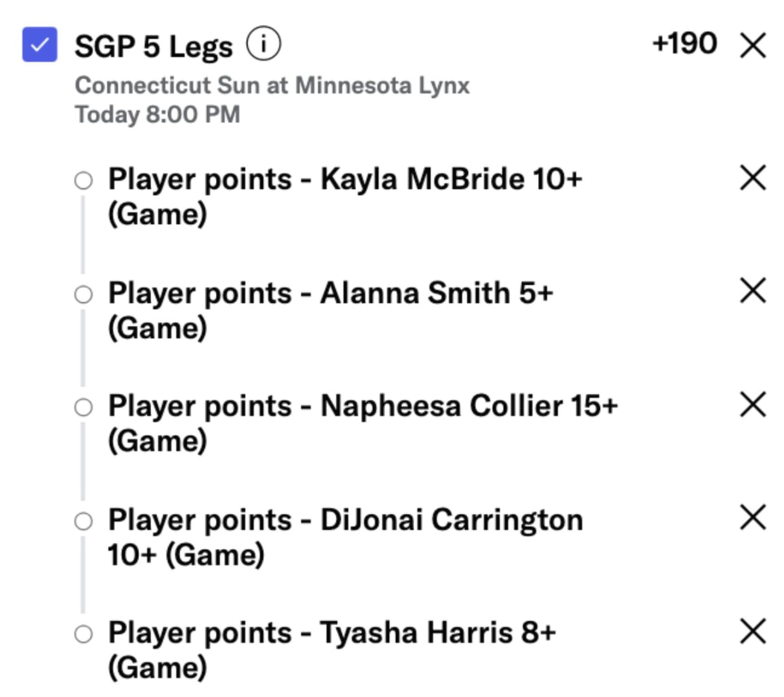Viewport: 784px width, 697px height.
Task: Click the +190 odds value
Action: click(x=684, y=44)
